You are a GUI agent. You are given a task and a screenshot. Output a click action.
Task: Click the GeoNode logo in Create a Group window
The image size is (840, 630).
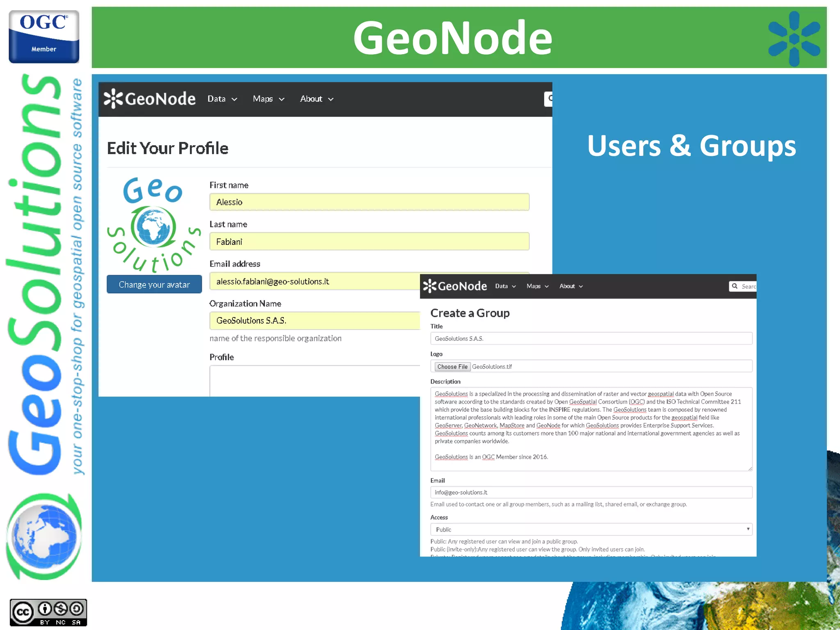coord(455,286)
